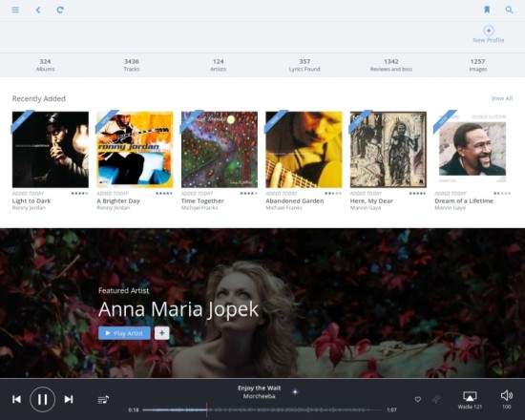Open the 124 Artists statistic

tap(218, 65)
